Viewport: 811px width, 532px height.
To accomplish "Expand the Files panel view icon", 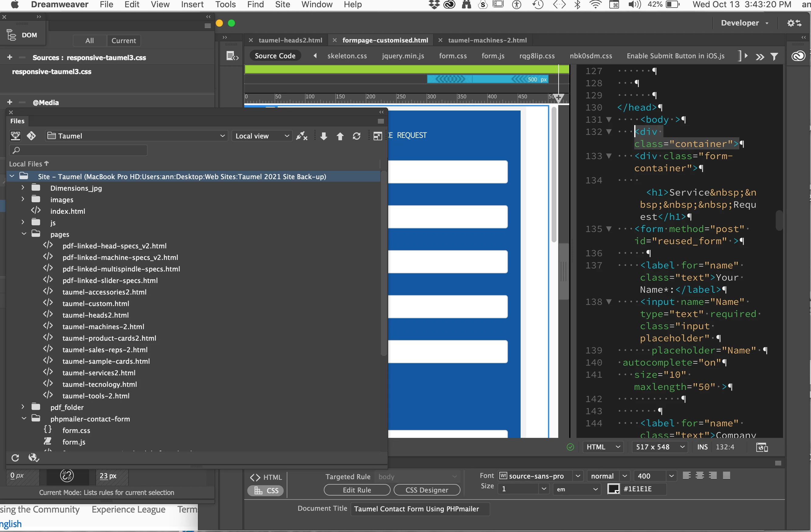I will [377, 136].
